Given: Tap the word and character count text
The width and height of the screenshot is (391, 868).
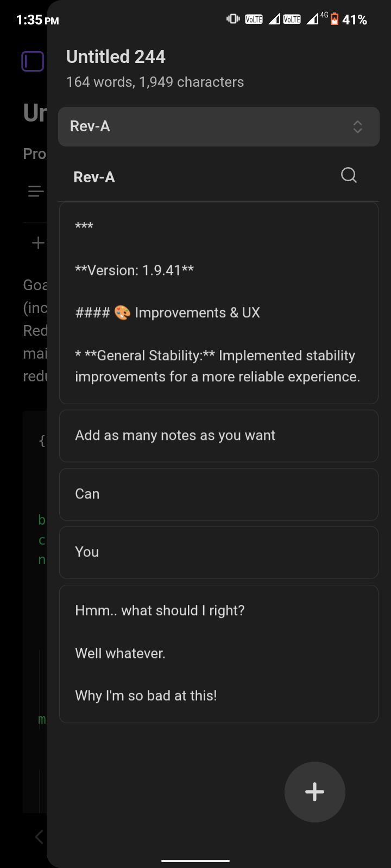Looking at the screenshot, I should pos(155,82).
